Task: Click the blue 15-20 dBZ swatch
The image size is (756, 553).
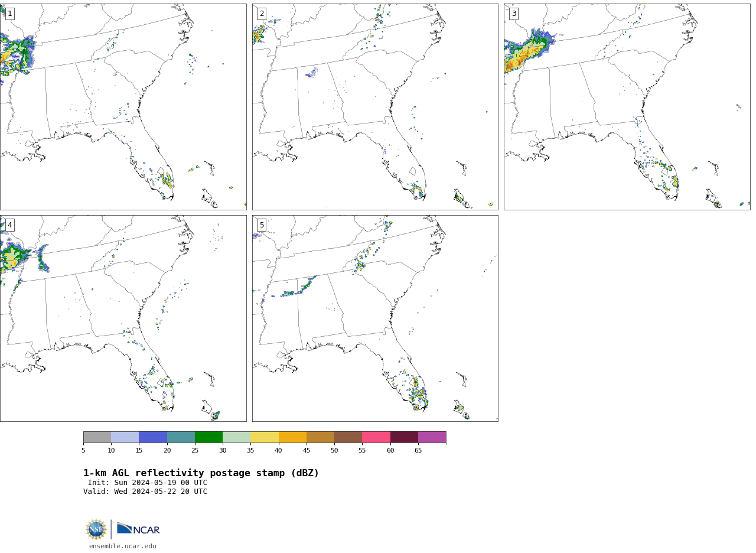Action: (x=153, y=437)
